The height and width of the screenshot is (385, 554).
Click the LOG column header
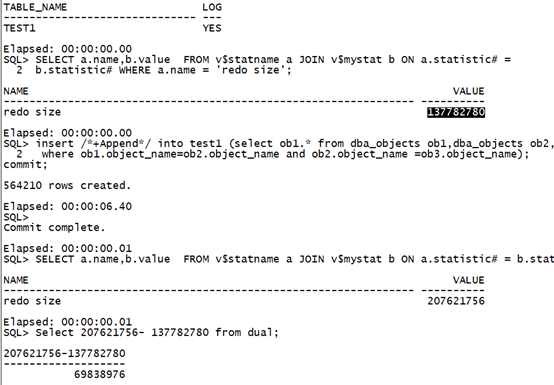pyautogui.click(x=212, y=7)
